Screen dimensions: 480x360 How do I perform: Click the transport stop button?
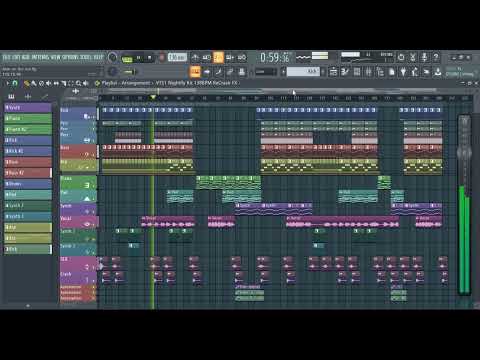149,58
